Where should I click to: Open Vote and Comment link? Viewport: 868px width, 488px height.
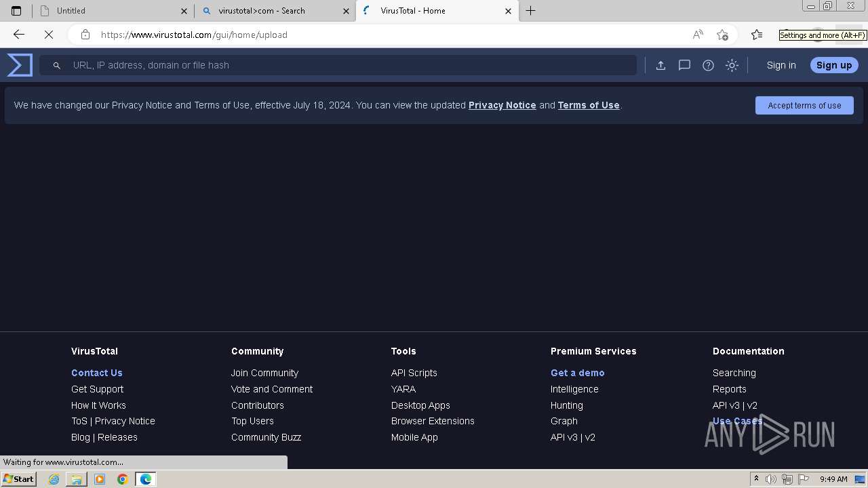(x=272, y=389)
